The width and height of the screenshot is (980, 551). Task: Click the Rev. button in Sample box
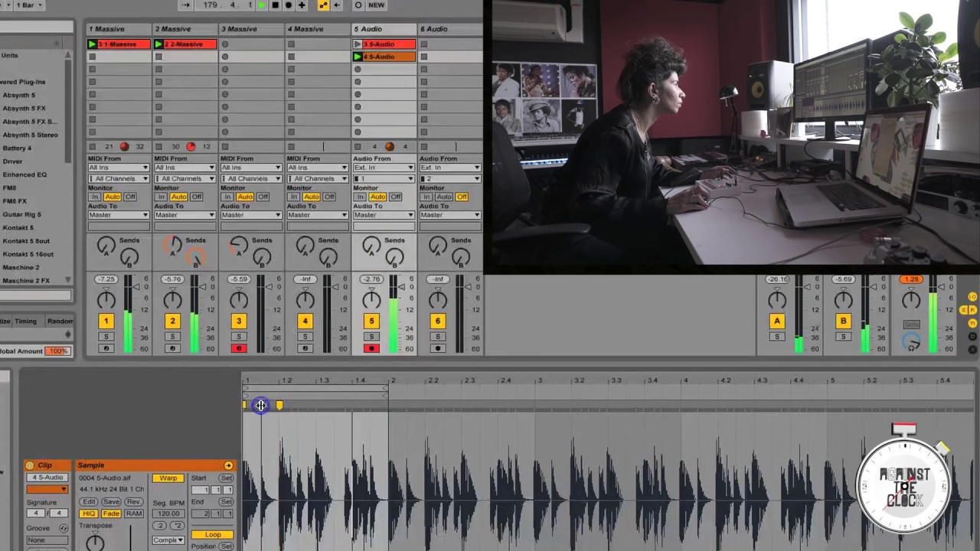pyautogui.click(x=134, y=502)
